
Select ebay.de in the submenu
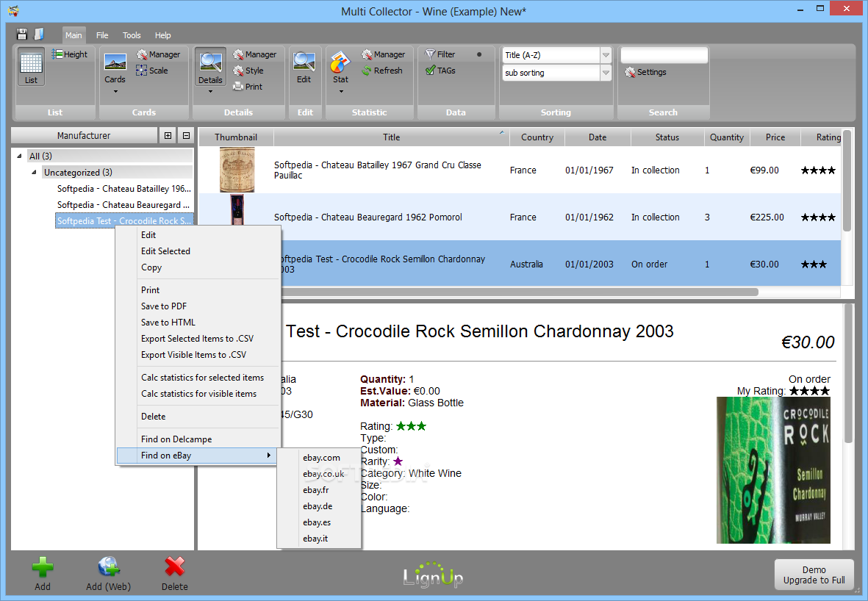pos(318,505)
